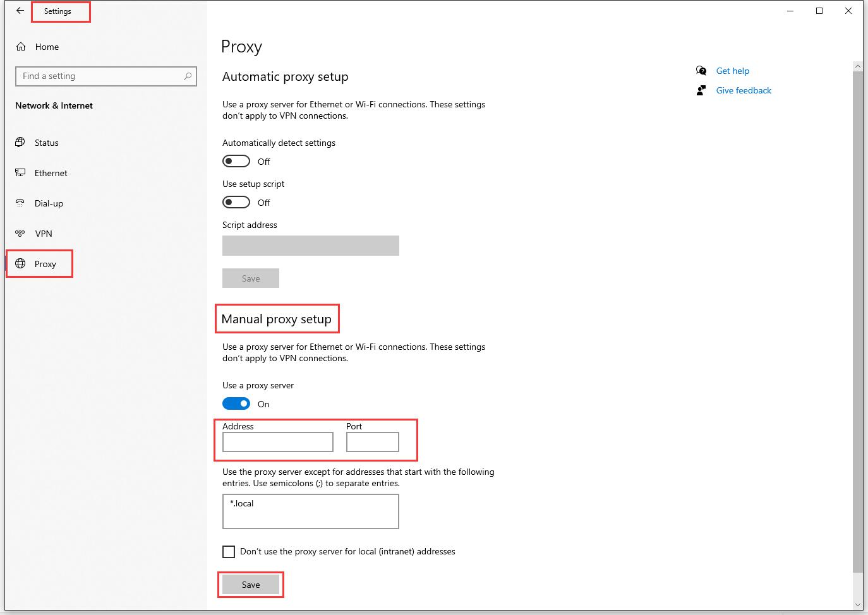The width and height of the screenshot is (868, 615).
Task: Check Don't use proxy for local addresses
Action: pos(229,552)
